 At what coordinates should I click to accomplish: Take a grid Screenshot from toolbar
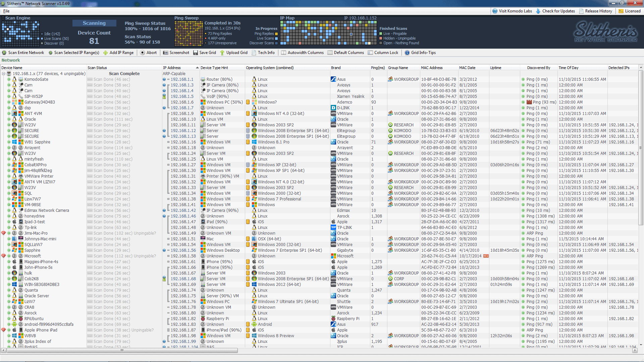click(166, 53)
